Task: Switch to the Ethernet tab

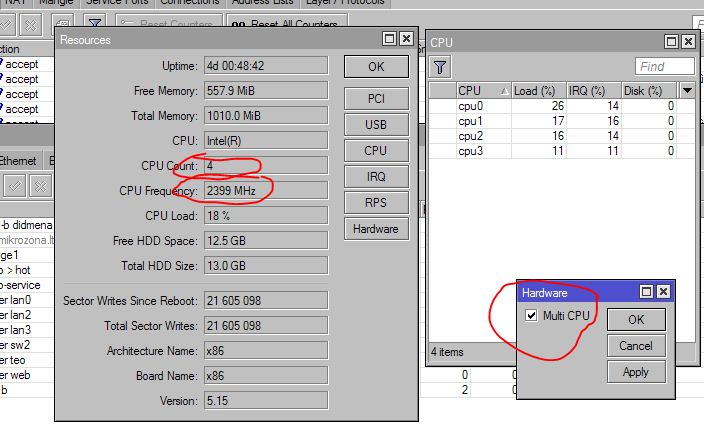Action: [x=18, y=161]
